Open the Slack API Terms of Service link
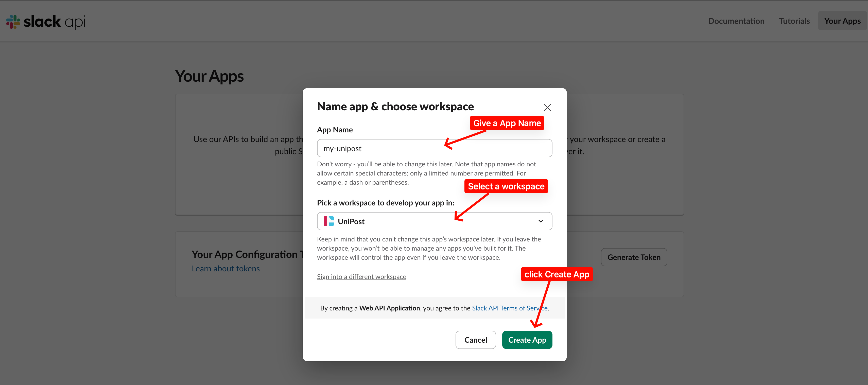 coord(510,308)
